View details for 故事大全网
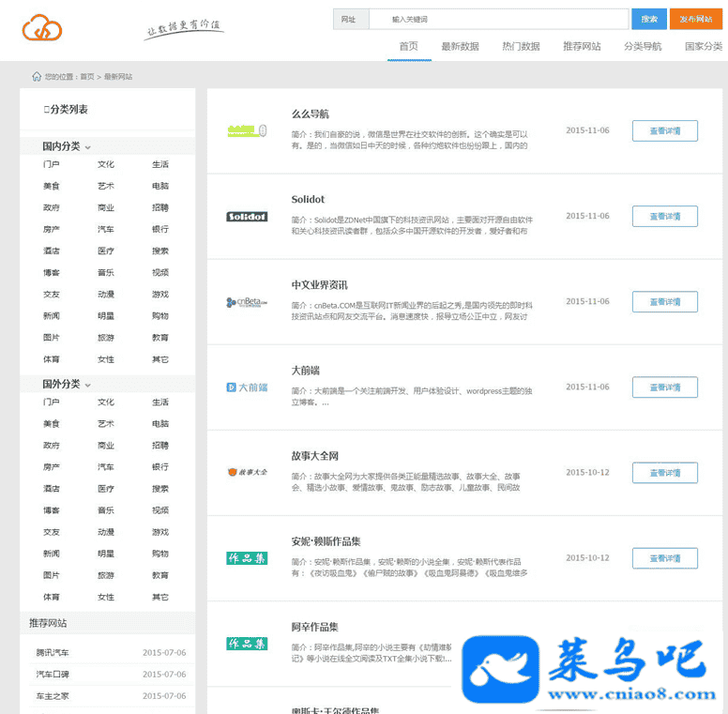This screenshot has width=728, height=714. (665, 473)
